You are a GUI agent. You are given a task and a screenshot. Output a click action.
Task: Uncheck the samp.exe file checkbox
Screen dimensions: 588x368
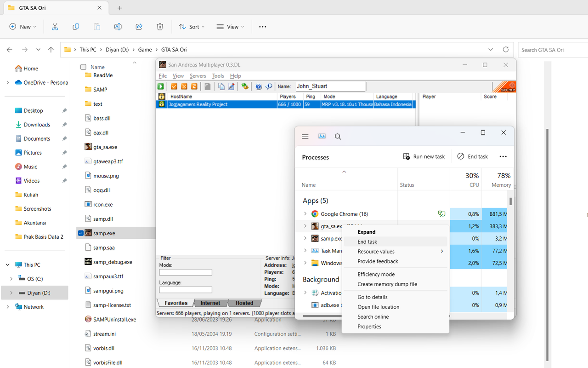(x=81, y=233)
